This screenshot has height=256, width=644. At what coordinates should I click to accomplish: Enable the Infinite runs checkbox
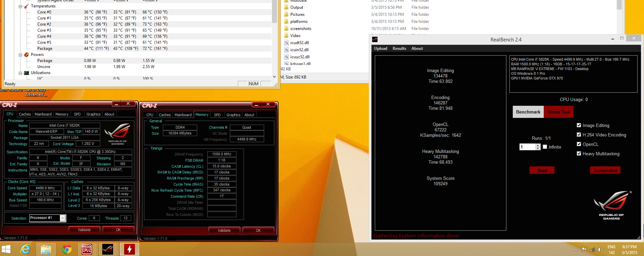[545, 147]
